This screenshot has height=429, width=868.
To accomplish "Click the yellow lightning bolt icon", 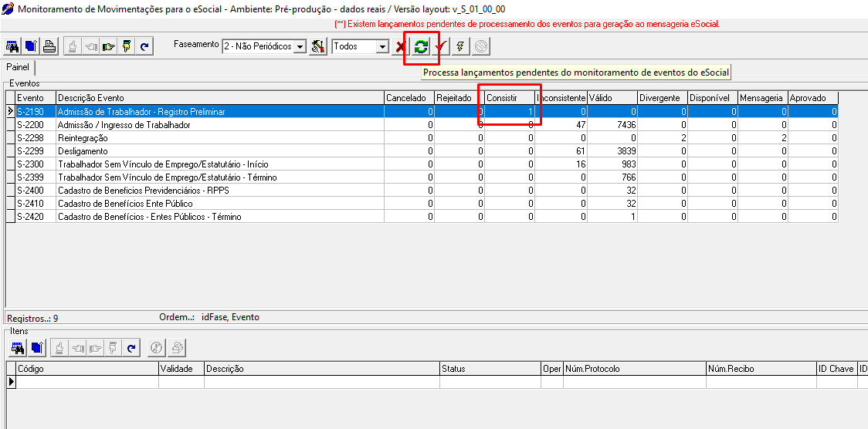I will [x=460, y=46].
